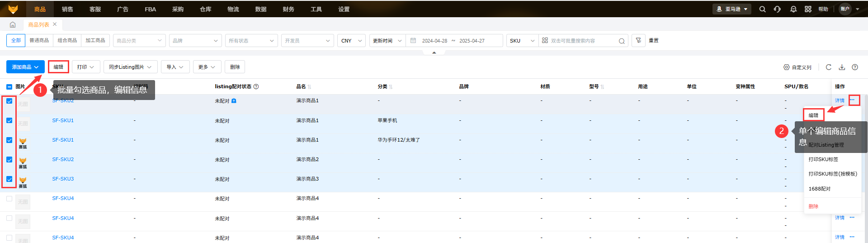Viewport: 868px width, 243px height.
Task: Open the notification bell
Action: [793, 9]
